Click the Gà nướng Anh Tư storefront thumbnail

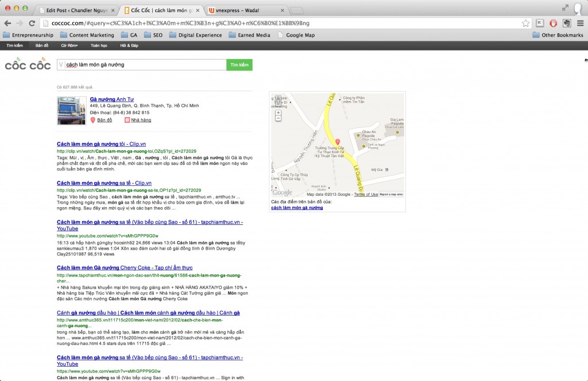click(x=70, y=110)
